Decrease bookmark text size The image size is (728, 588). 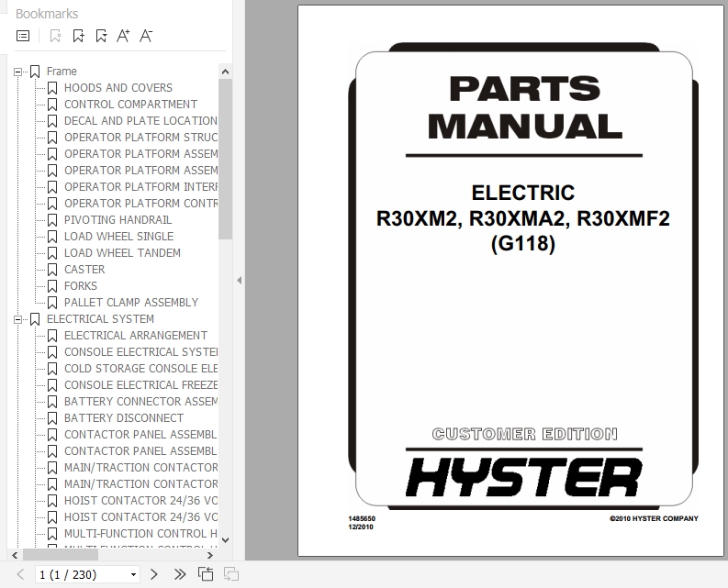[x=146, y=36]
